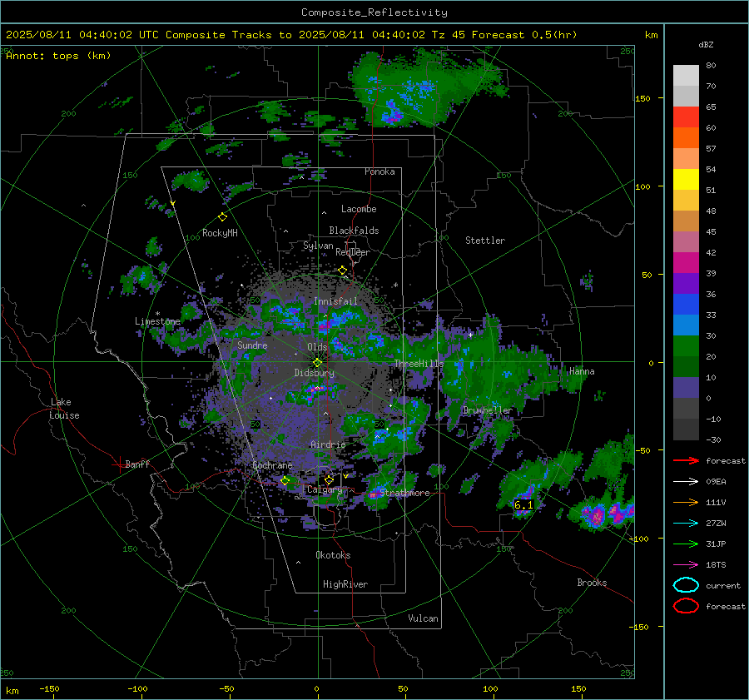Click the yellow diamond marker above Calgary

(329, 479)
